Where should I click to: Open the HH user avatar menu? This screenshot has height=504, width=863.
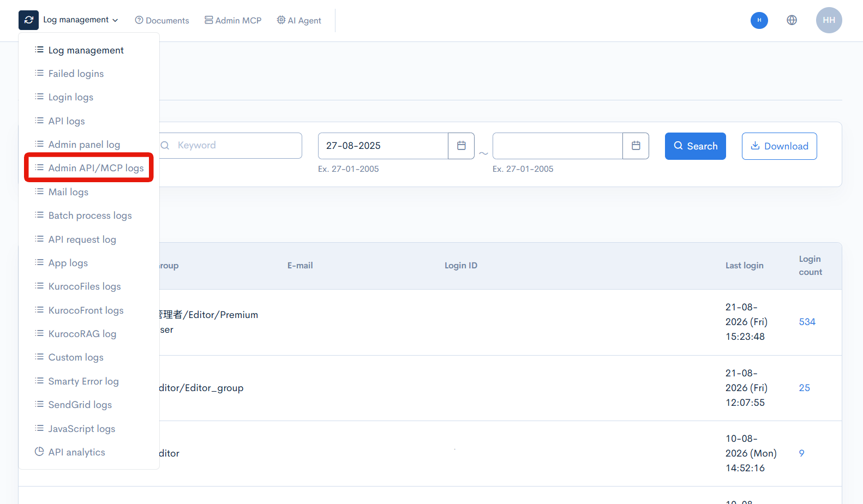coord(829,20)
